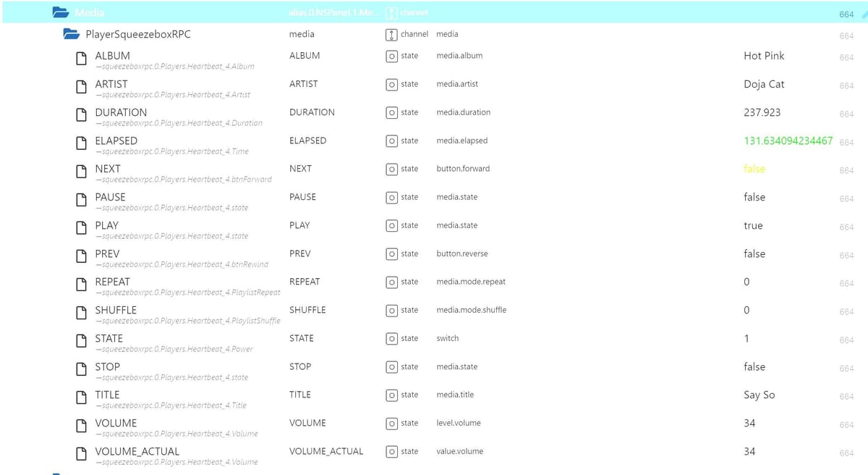The width and height of the screenshot is (868, 475).
Task: Click the false value of PAUSE
Action: [754, 197]
